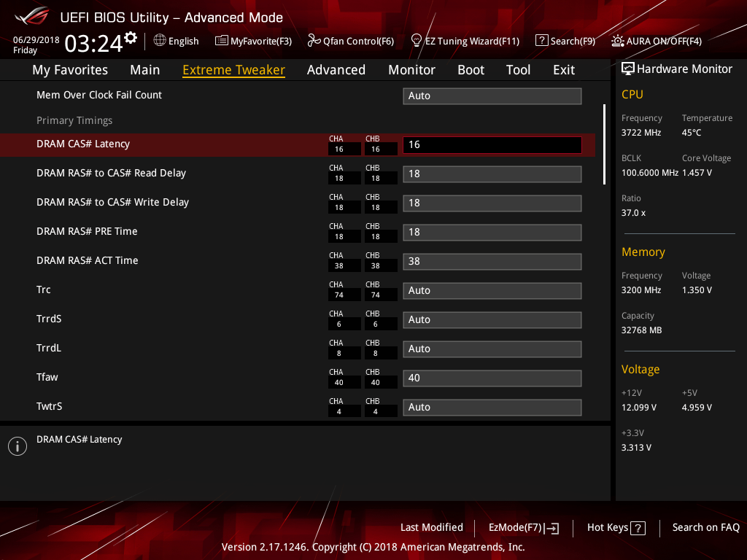Screen dimensions: 747x560
Task: Click the TrrdL Auto value field
Action: pos(492,349)
